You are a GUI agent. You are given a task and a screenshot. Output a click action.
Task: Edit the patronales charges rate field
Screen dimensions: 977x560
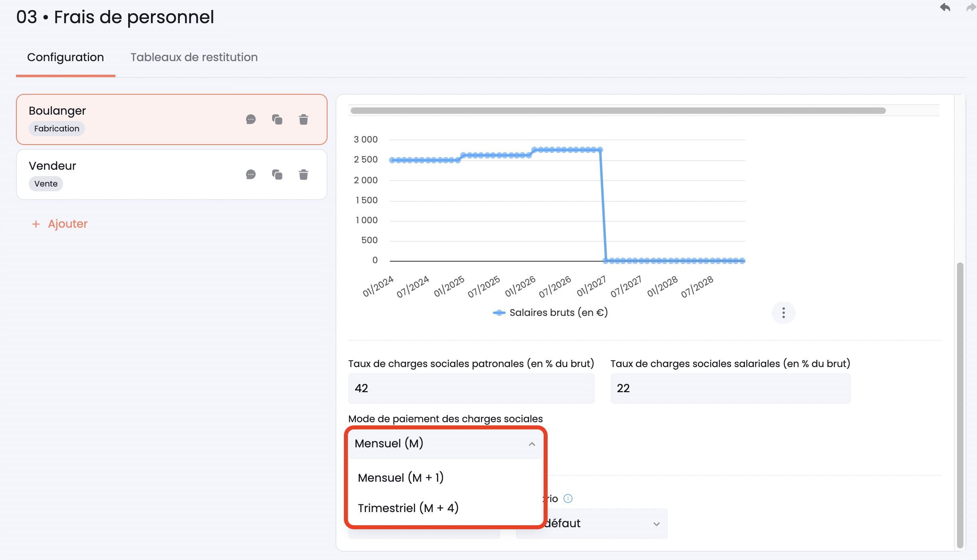471,388
